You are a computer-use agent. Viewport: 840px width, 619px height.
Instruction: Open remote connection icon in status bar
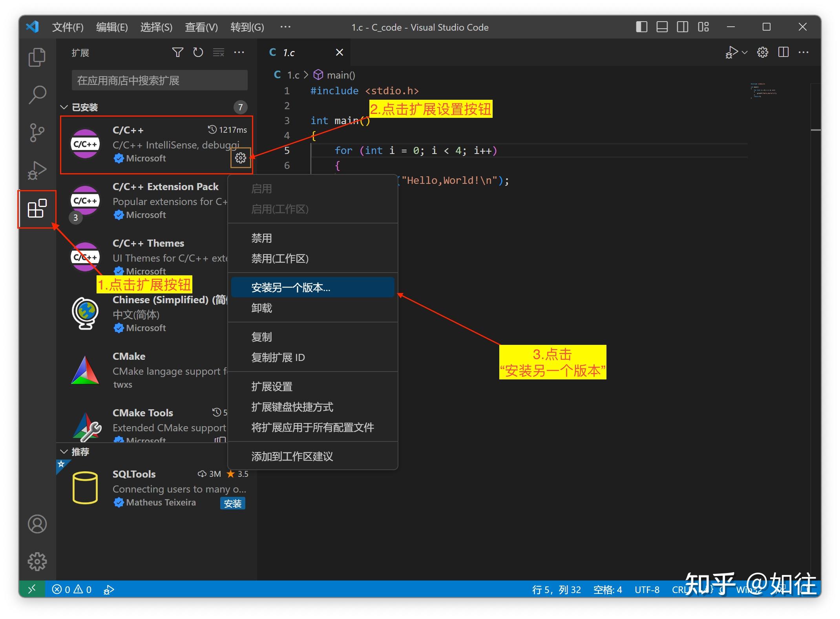point(32,589)
